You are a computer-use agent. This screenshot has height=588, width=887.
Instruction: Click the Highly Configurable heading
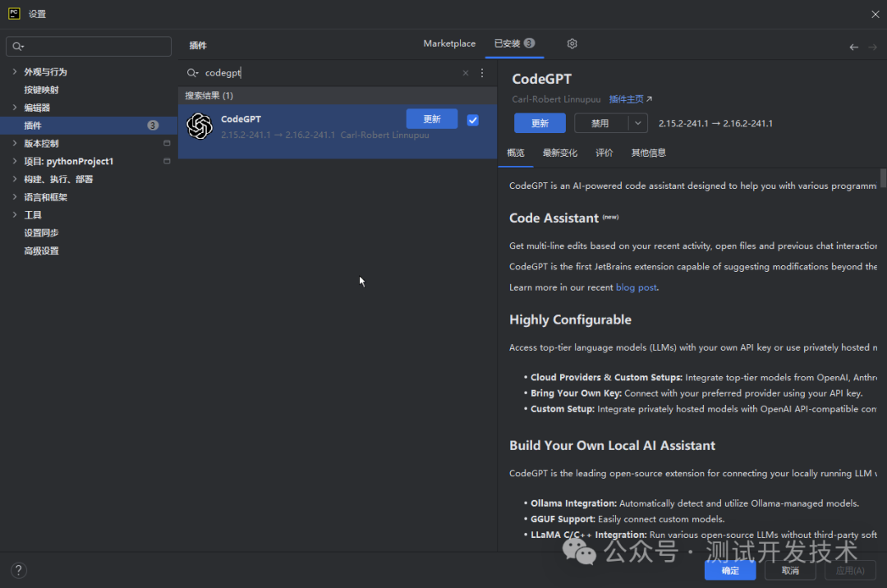tap(570, 319)
